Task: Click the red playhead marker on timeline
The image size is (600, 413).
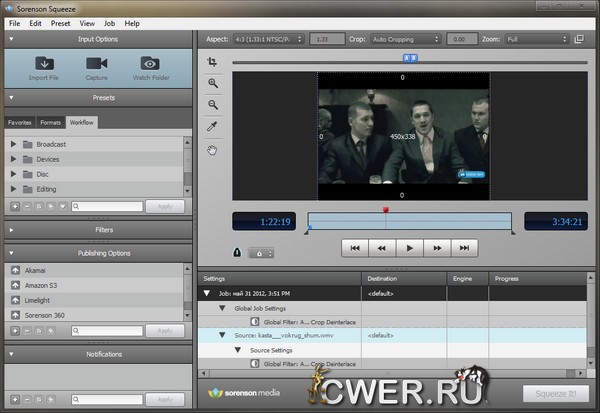Action: pyautogui.click(x=385, y=210)
